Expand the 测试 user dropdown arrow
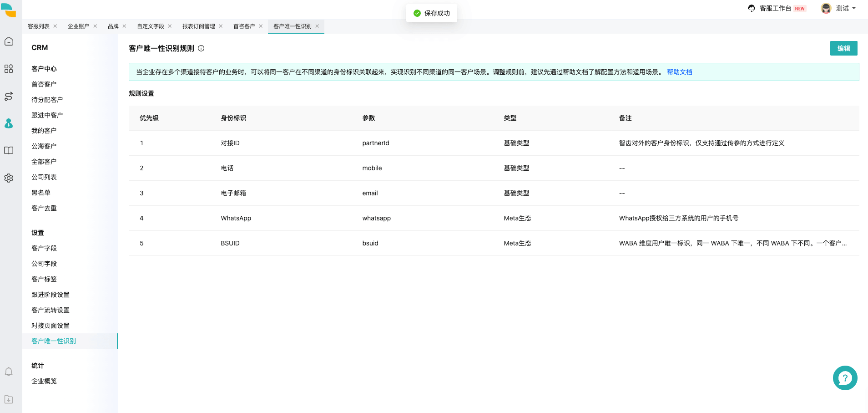Image resolution: width=868 pixels, height=413 pixels. coord(854,8)
